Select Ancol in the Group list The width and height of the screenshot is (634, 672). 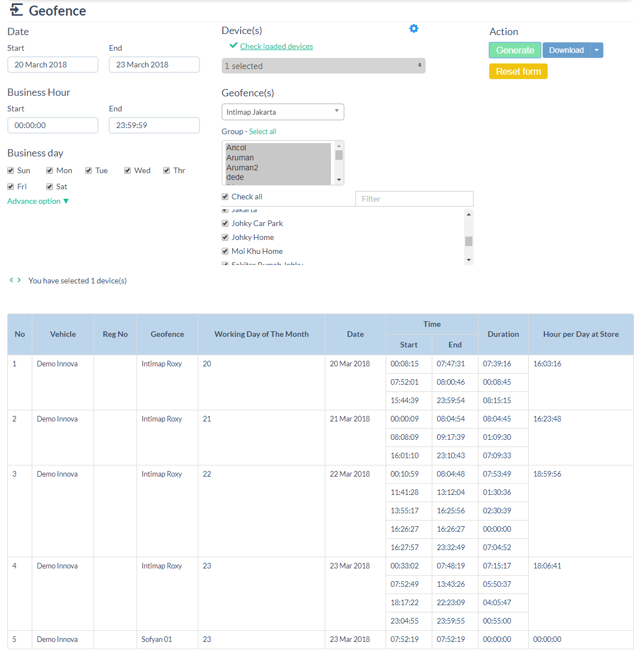click(236, 148)
